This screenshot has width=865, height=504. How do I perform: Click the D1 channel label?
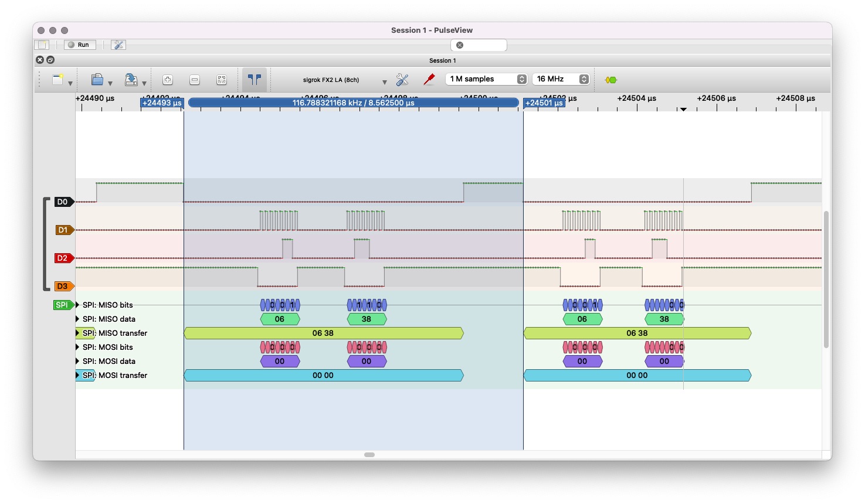tap(65, 230)
